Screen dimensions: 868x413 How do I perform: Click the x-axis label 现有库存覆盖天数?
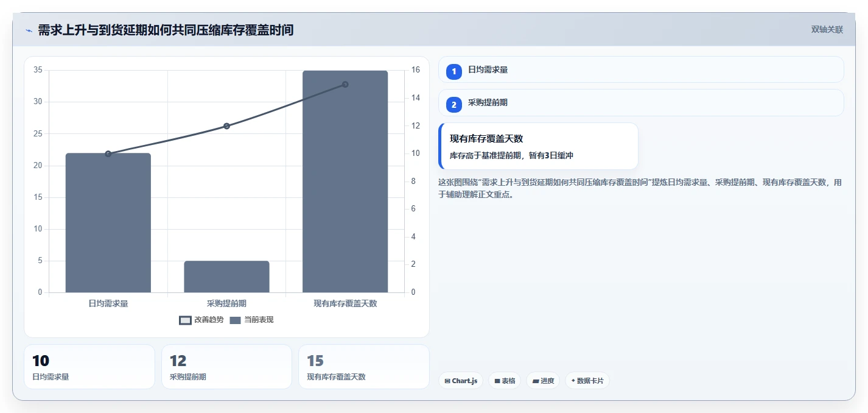click(x=345, y=303)
